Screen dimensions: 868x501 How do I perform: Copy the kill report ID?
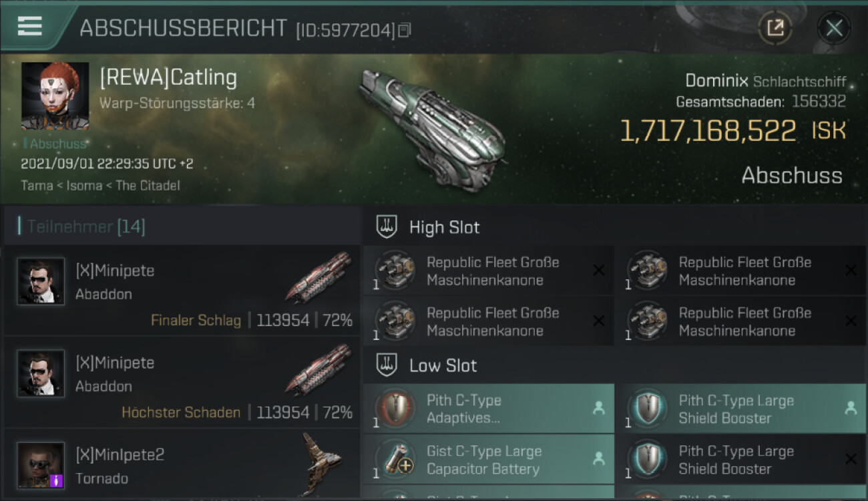[x=405, y=30]
